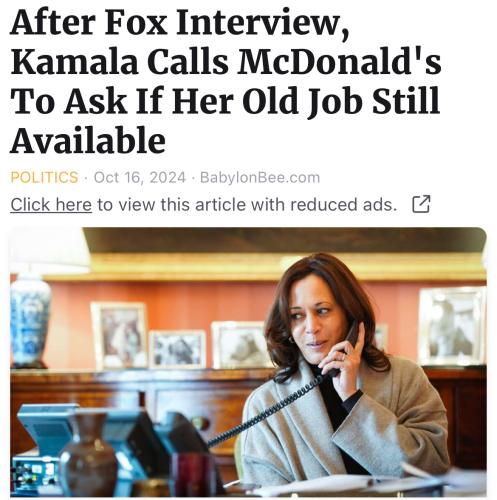Click "to view this article with reduced ads." text
Image resolution: width=497 pixels, height=500 pixels.
tap(247, 205)
